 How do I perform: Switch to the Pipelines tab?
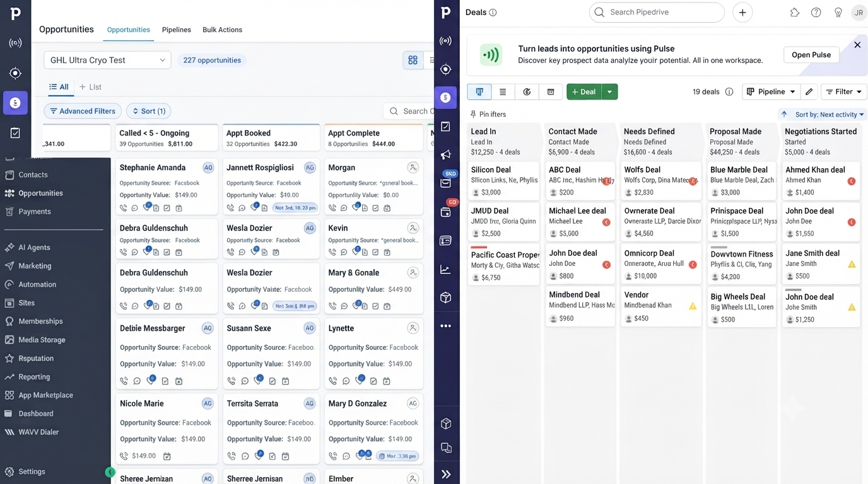coord(177,30)
